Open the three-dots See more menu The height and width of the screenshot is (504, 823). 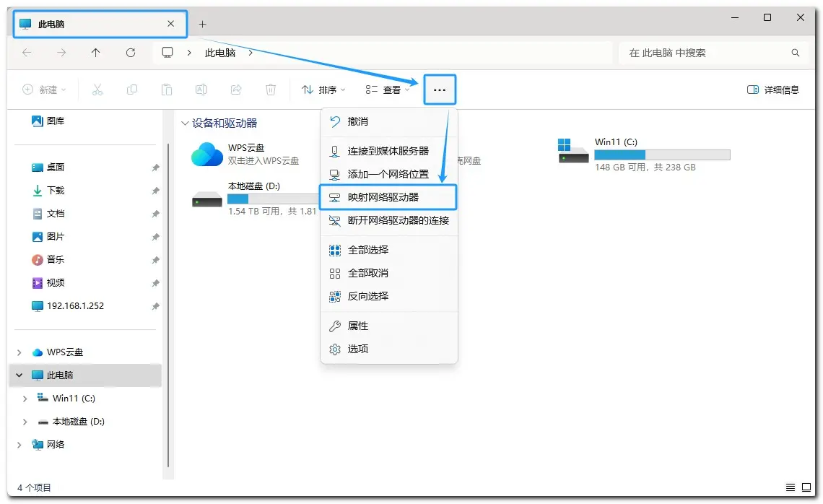click(440, 90)
